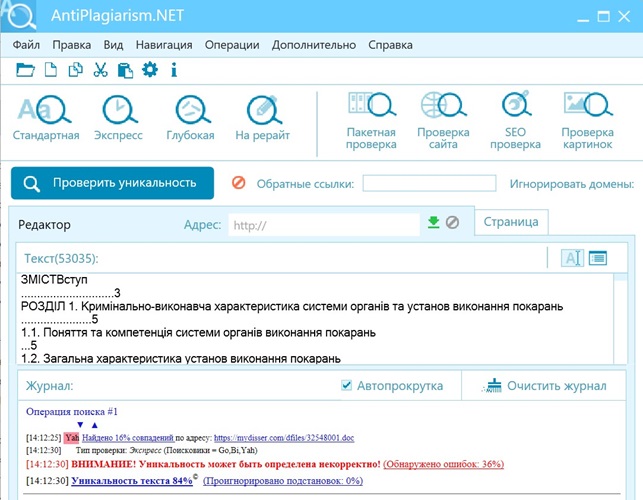
Task: Open Проверка картинок tool
Action: click(587, 121)
